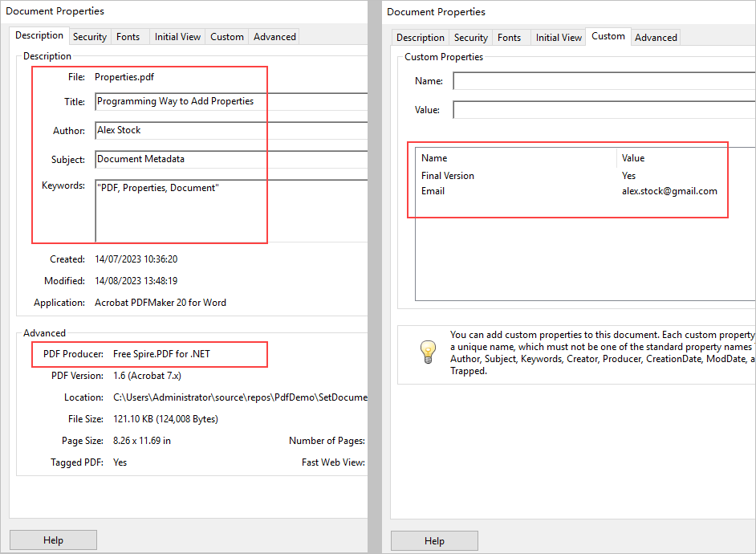This screenshot has width=756, height=554.
Task: Open the Advanced tab on the right dialog
Action: 655,37
